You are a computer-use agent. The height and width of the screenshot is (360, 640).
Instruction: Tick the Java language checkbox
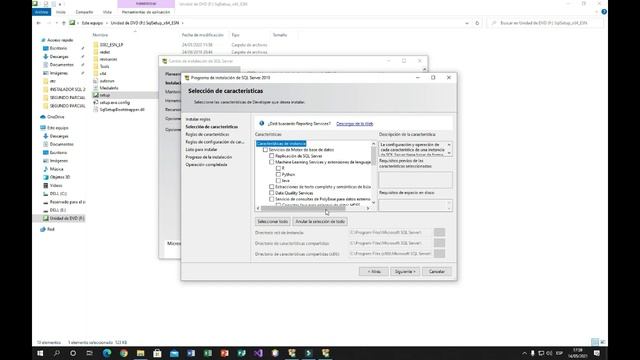point(278,180)
